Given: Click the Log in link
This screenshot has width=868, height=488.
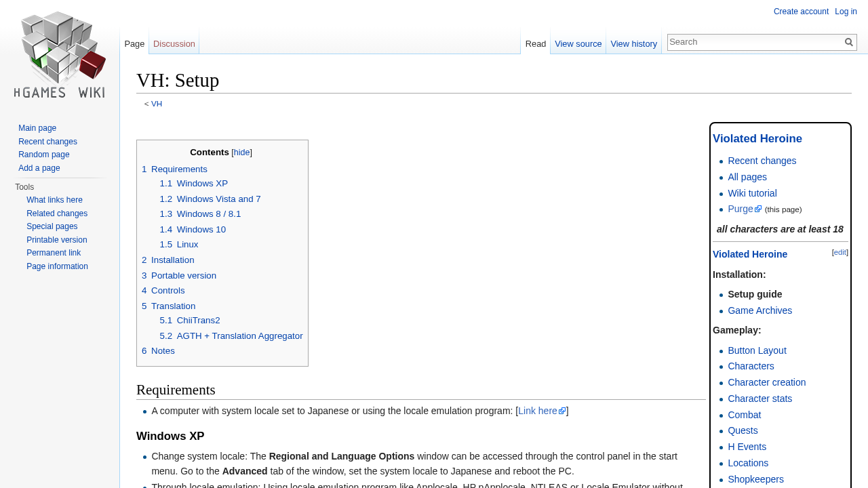Looking at the screenshot, I should [846, 12].
